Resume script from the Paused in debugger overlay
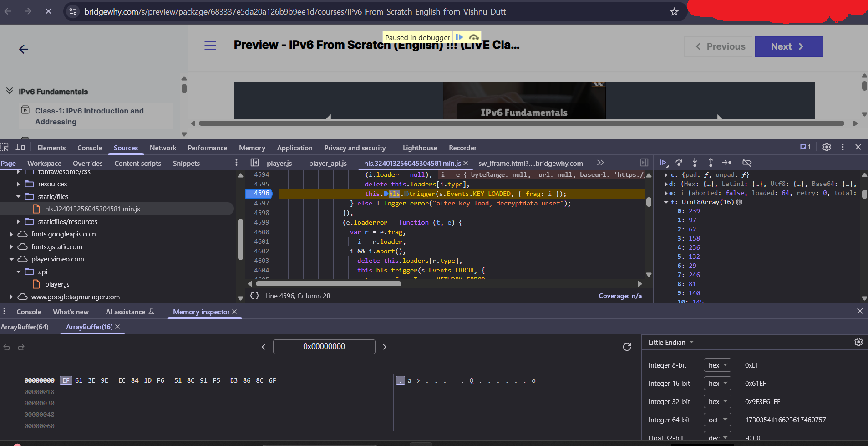868x446 pixels. (x=460, y=37)
